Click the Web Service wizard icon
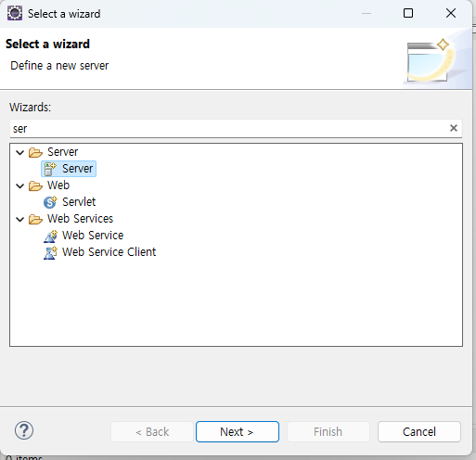476x460 pixels. click(50, 236)
